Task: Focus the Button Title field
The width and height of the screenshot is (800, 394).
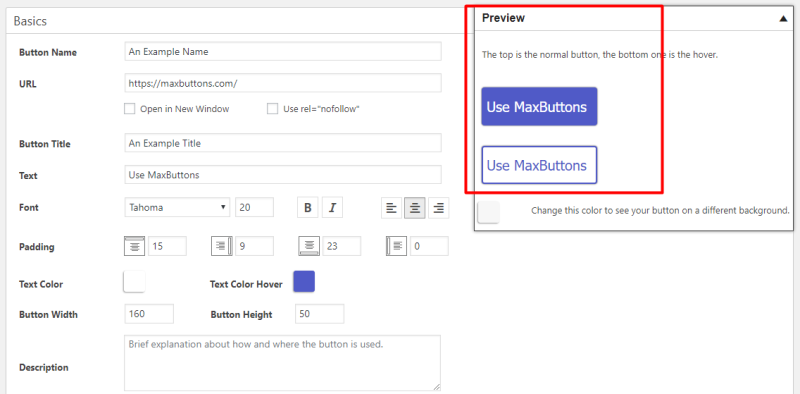Action: (x=283, y=143)
